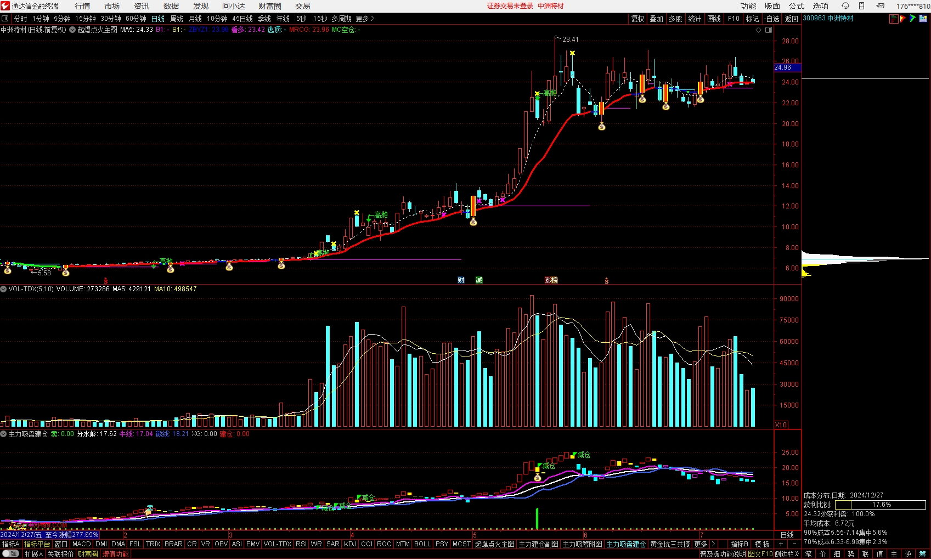Select the 周线 weekly period tab
Image resolution: width=931 pixels, height=560 pixels.
(177, 19)
